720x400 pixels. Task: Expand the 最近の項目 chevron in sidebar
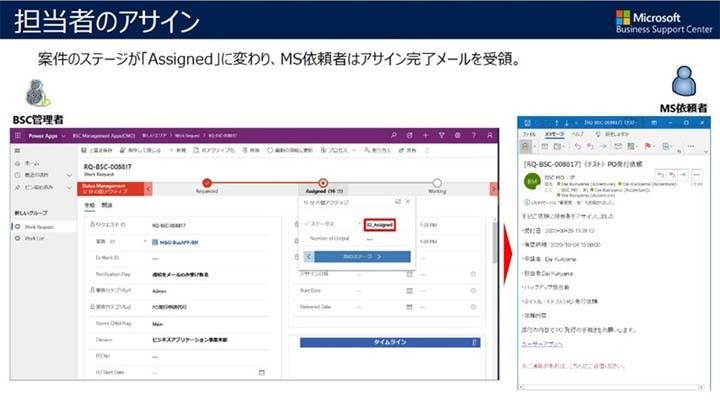click(x=69, y=175)
